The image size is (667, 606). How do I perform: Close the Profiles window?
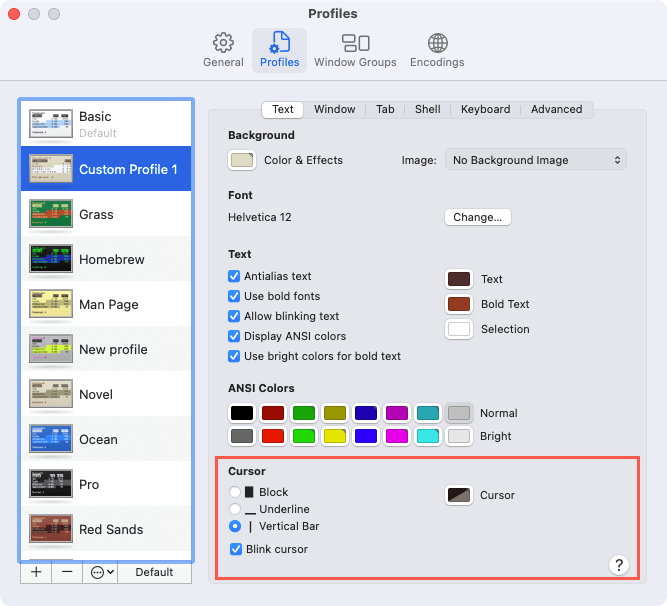point(14,14)
